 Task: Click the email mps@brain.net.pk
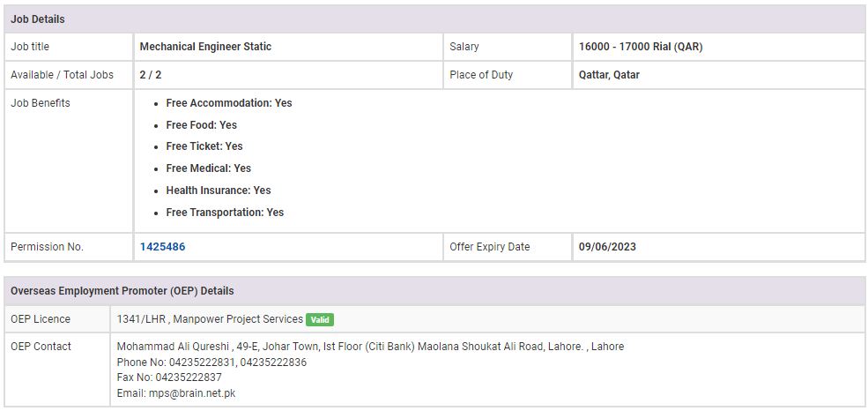tap(176, 393)
